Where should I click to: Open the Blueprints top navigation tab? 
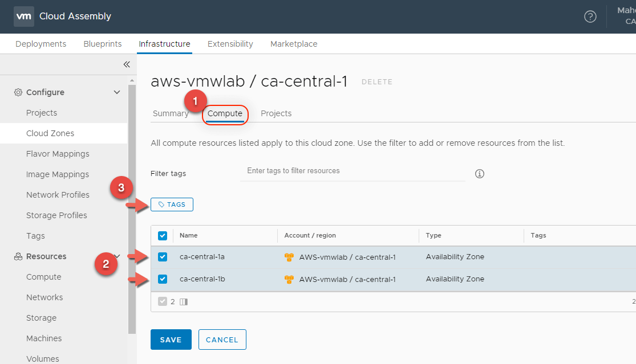[x=103, y=44]
